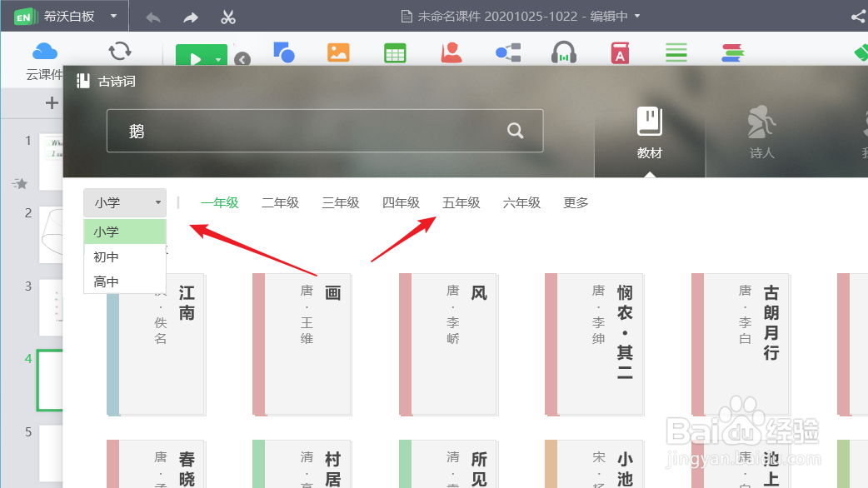This screenshot has width=868, height=488.
Task: Select the 三年级 grade filter
Action: (x=341, y=202)
